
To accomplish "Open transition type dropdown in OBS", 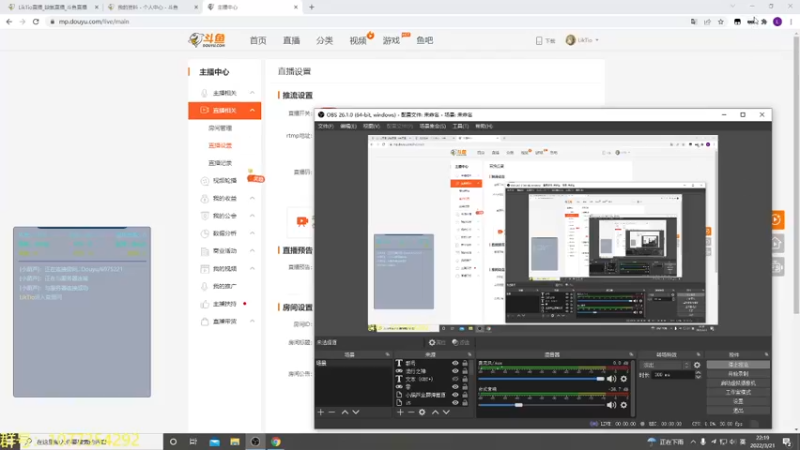I will tap(665, 365).
